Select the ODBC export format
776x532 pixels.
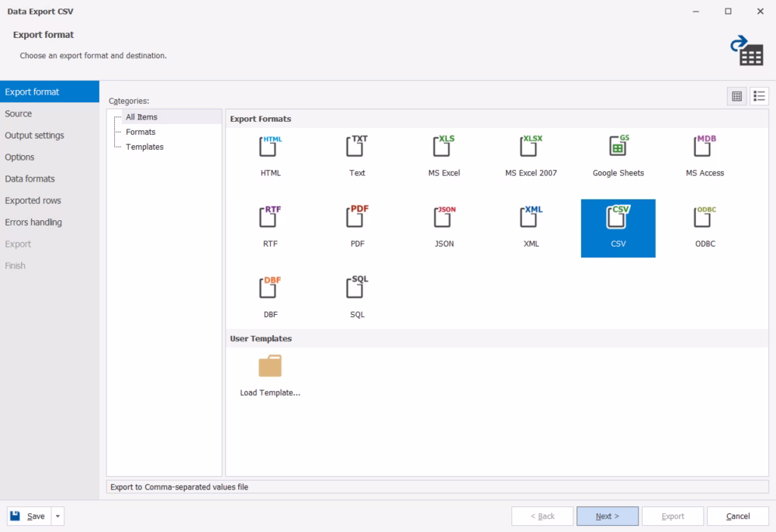tap(705, 218)
